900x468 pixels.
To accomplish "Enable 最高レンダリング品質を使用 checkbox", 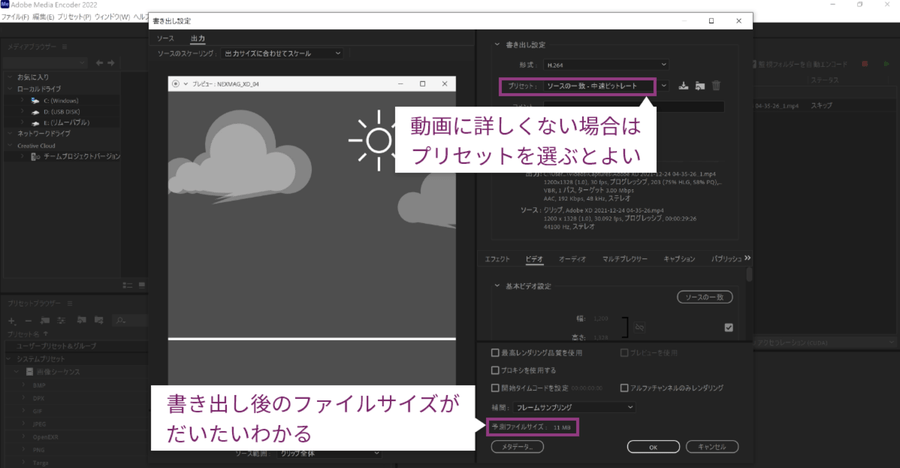I will click(x=495, y=353).
